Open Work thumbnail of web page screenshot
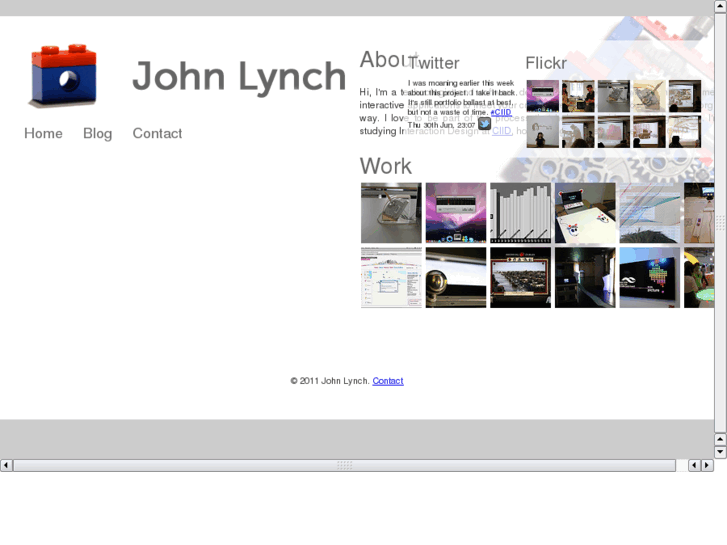The width and height of the screenshot is (727, 545). pos(391,277)
